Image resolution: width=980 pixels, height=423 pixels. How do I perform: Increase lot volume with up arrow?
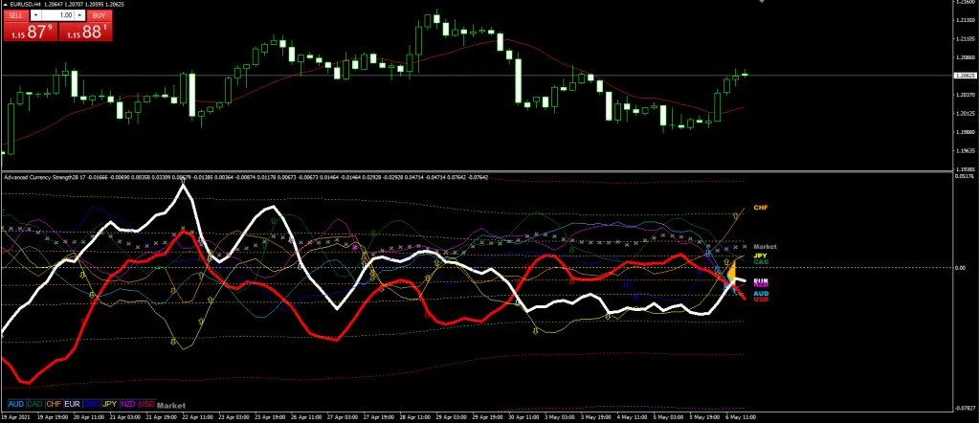(78, 16)
